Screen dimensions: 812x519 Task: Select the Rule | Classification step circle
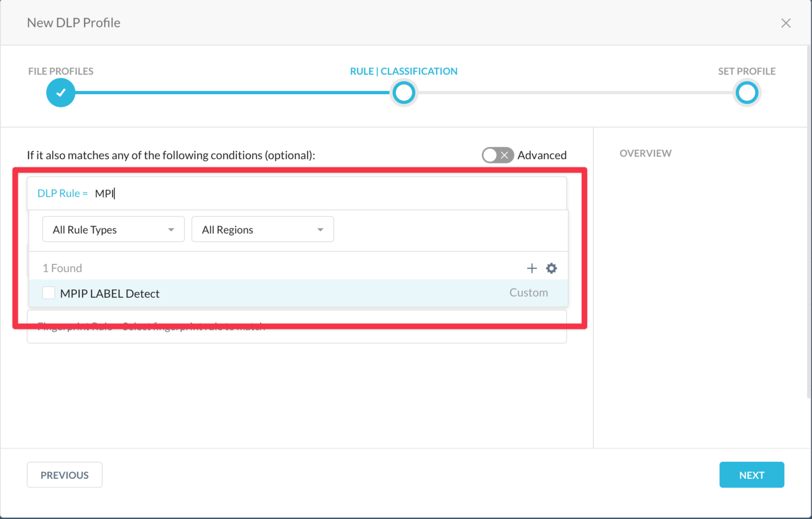tap(403, 93)
